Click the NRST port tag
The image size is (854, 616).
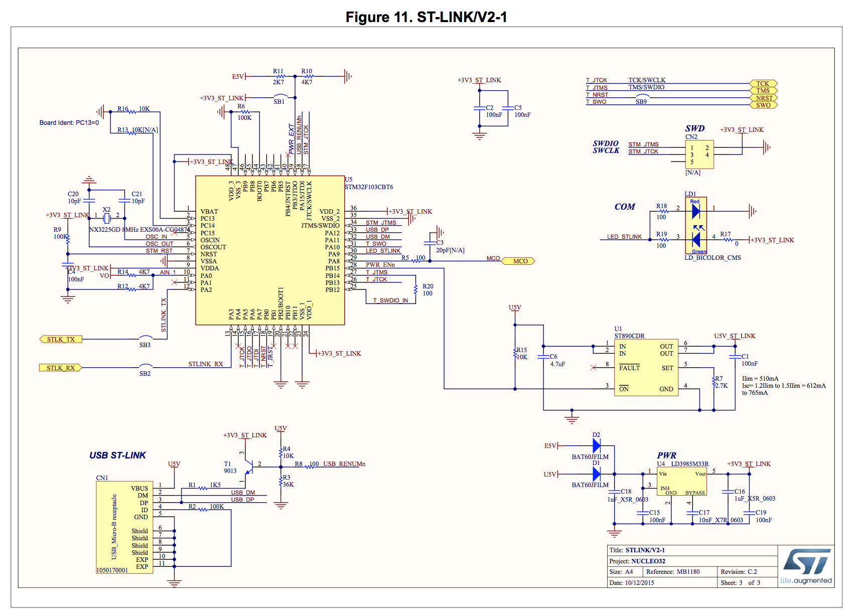(x=764, y=98)
